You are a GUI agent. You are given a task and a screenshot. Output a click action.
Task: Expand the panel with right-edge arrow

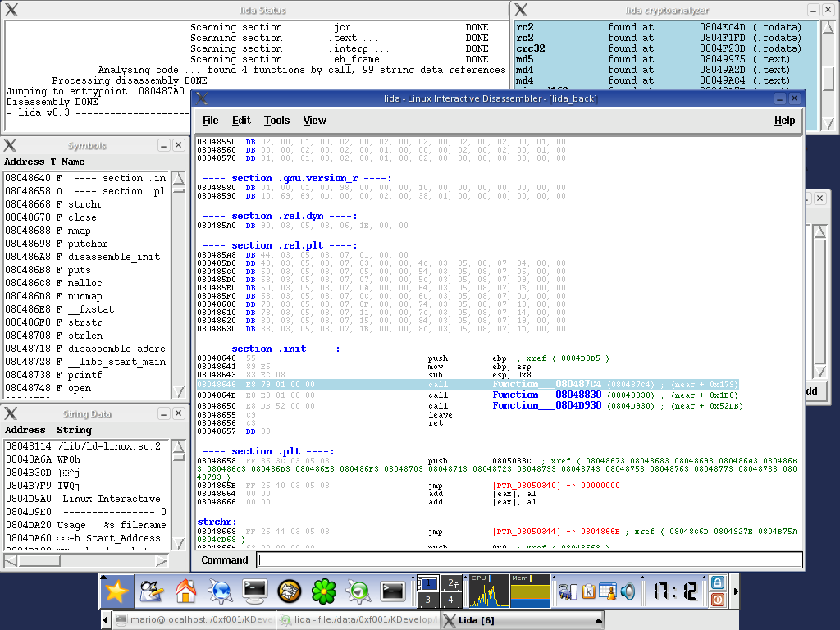point(736,591)
